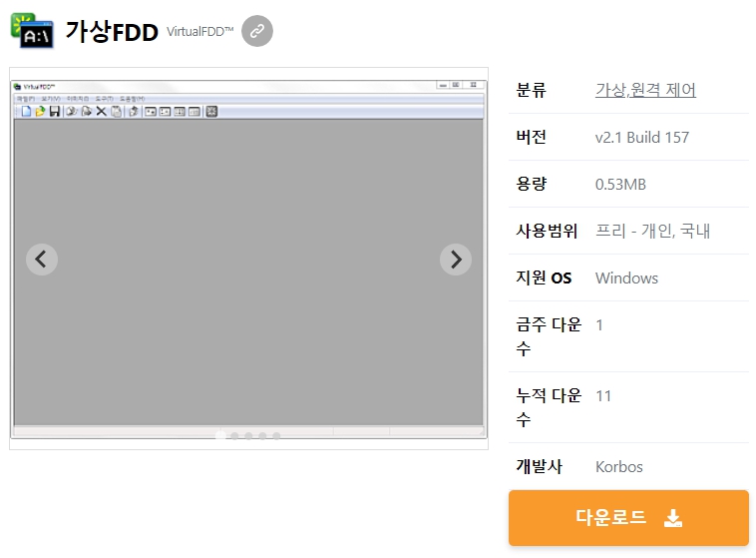Click the download arrow icon in orange button
The width and height of the screenshot is (756, 558).
672,518
